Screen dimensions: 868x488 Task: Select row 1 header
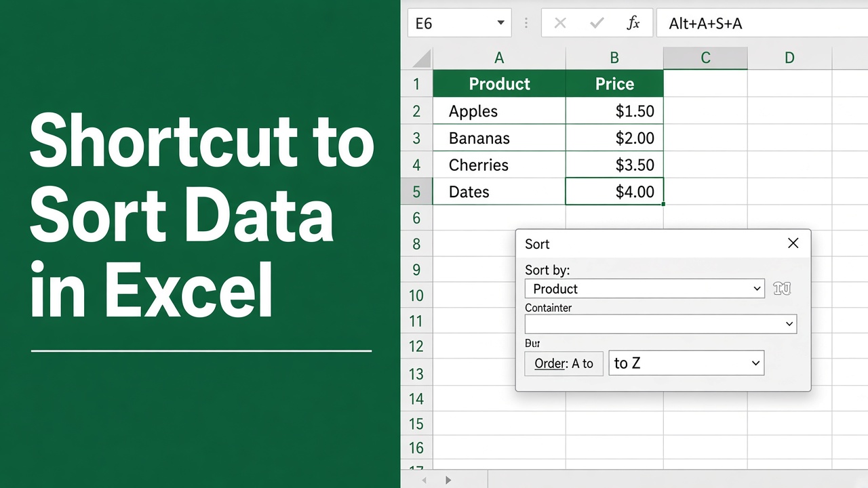coord(416,84)
